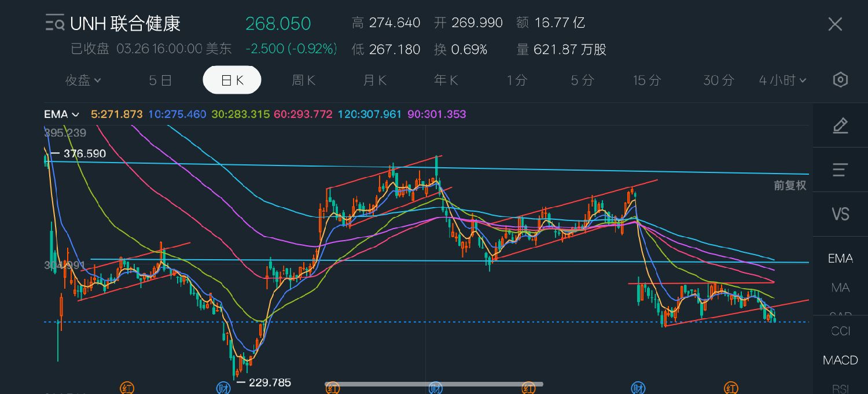Expand the 夜盘 session dropdown
This screenshot has height=394, width=868.
pyautogui.click(x=83, y=80)
